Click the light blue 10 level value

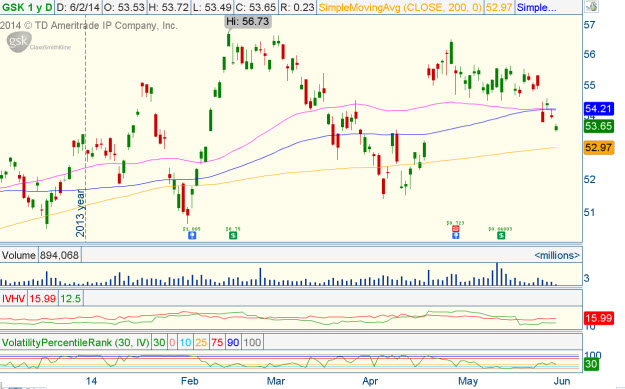click(x=185, y=342)
